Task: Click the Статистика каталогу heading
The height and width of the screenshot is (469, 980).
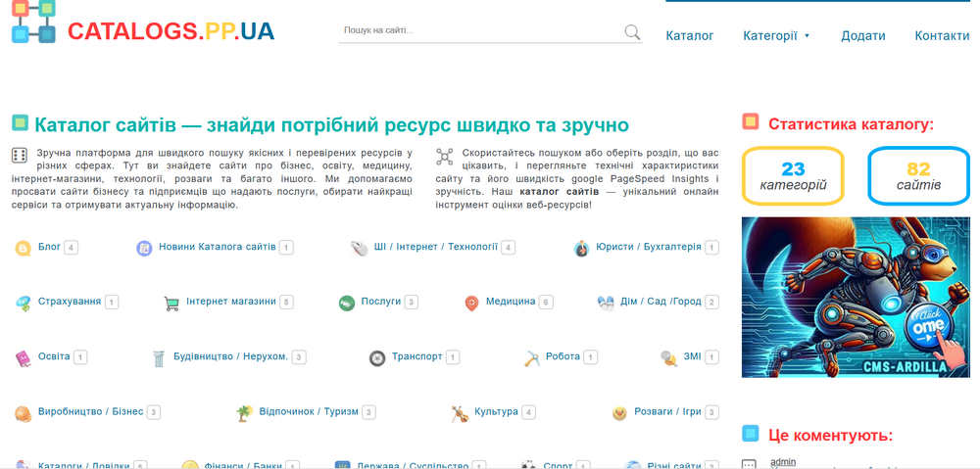Action: tap(851, 123)
